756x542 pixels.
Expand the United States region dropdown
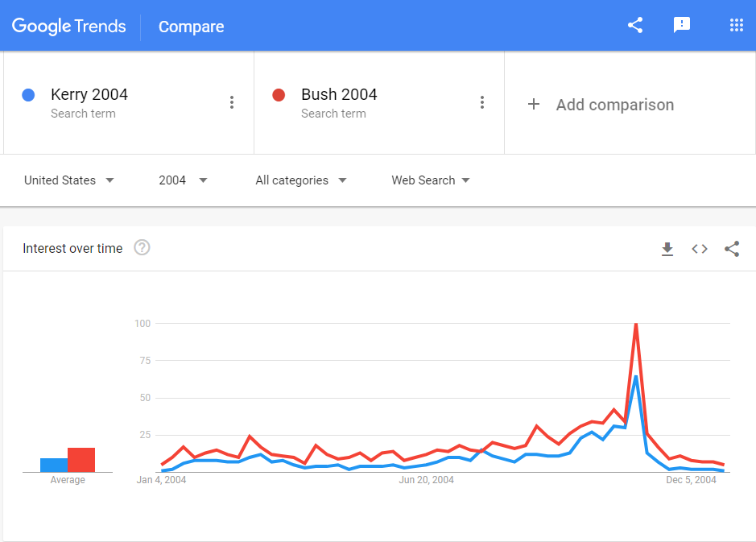coord(69,180)
